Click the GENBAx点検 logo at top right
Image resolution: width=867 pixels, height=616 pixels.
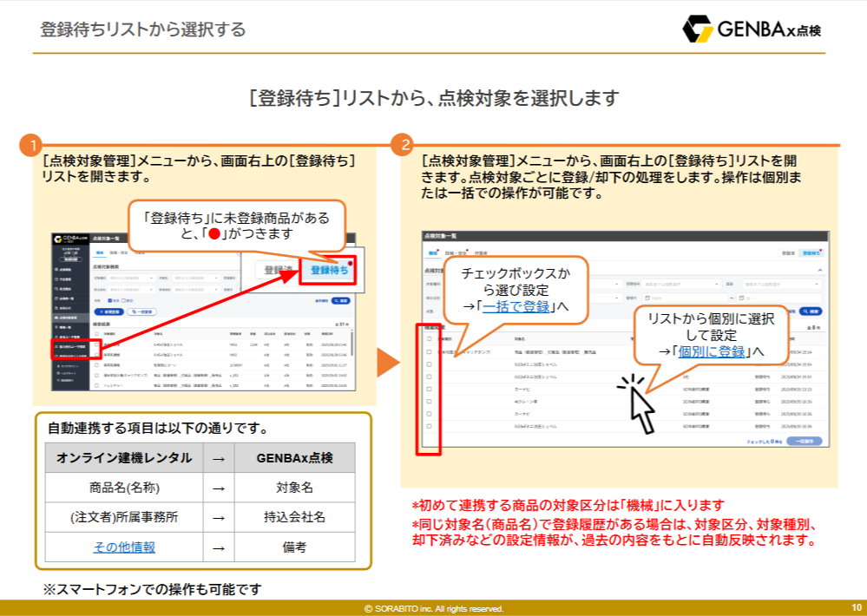pos(752,29)
